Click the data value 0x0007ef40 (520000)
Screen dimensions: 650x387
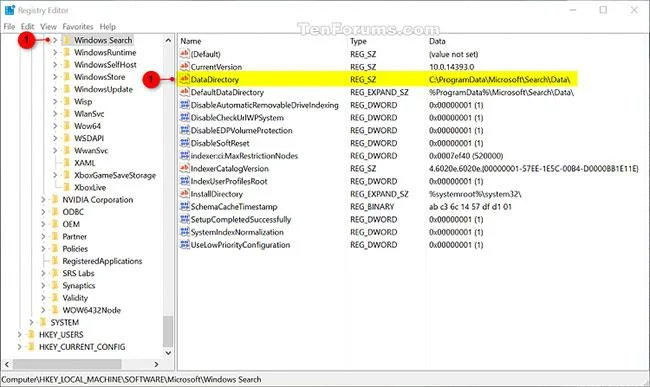click(466, 155)
